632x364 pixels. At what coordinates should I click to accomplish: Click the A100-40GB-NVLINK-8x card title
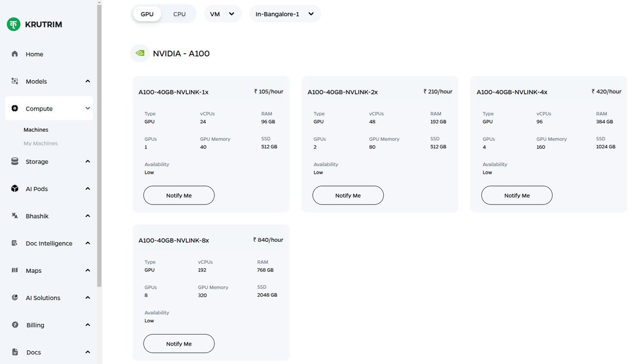pyautogui.click(x=174, y=240)
